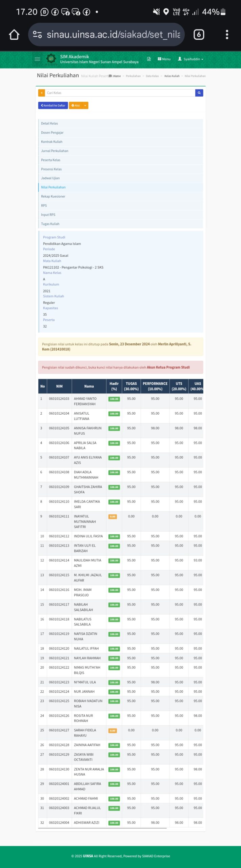
Task: Open the Input RPS menu item
Action: click(121, 215)
